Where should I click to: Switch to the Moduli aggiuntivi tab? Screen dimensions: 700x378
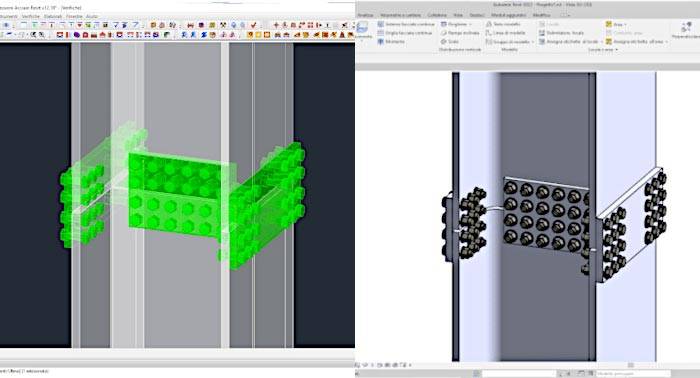point(508,15)
